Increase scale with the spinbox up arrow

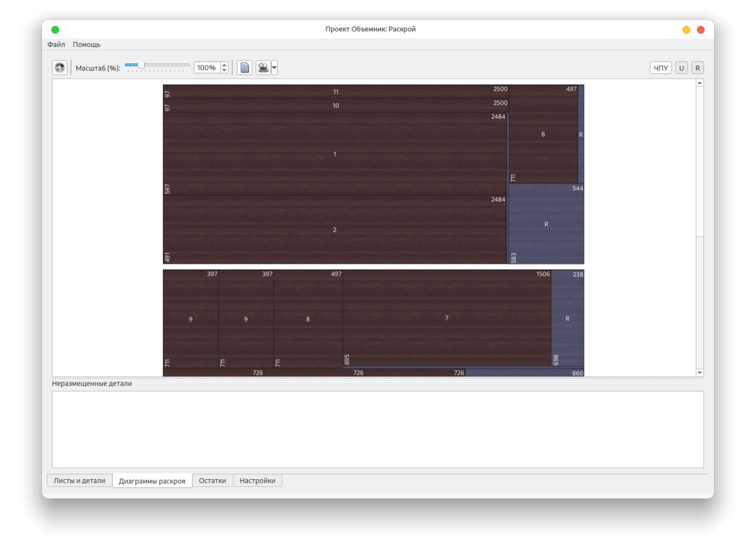coord(224,65)
